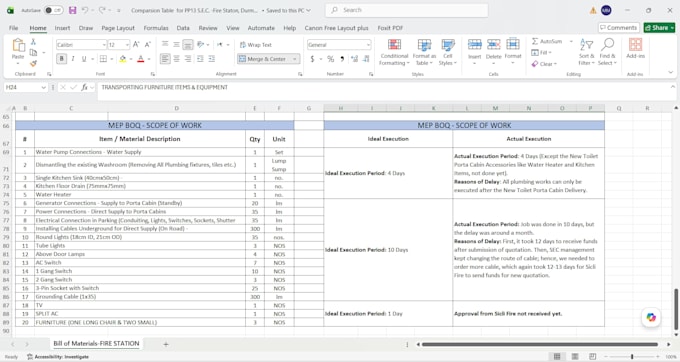Select the Bill of Materials-FIRE STATION sheet tab
The height and width of the screenshot is (362, 680).
[x=96, y=343]
